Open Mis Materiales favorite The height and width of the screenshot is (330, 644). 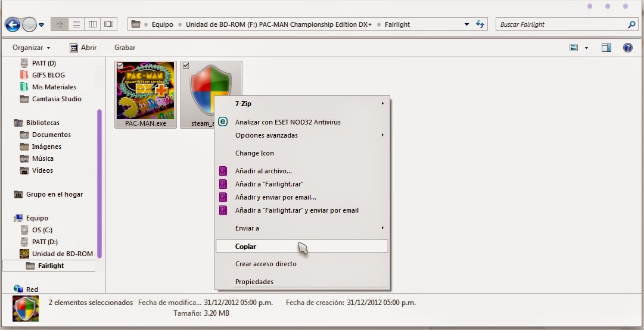pos(54,87)
